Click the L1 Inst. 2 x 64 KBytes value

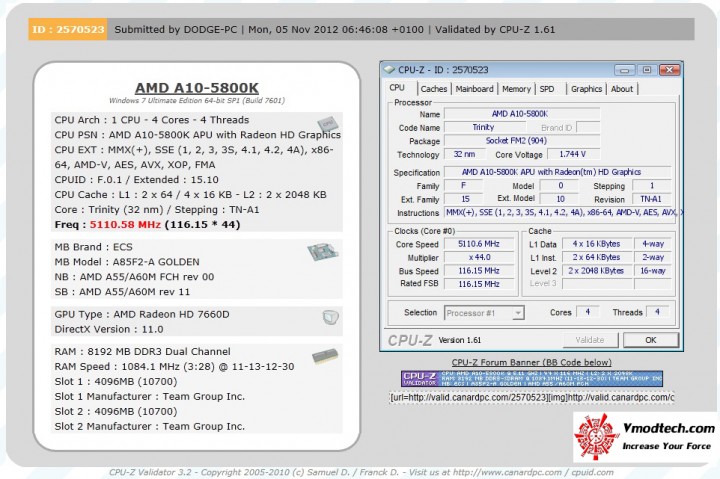coord(596,258)
